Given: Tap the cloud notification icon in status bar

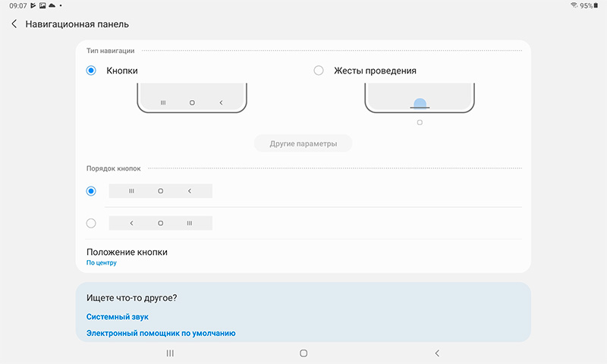Looking at the screenshot, I should [x=52, y=5].
